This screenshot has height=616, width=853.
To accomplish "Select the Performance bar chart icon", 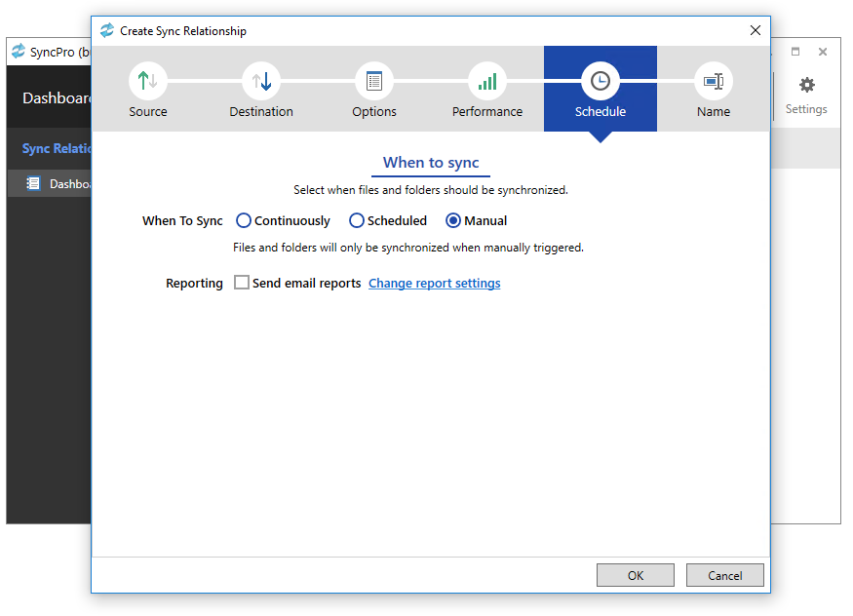I will [487, 82].
